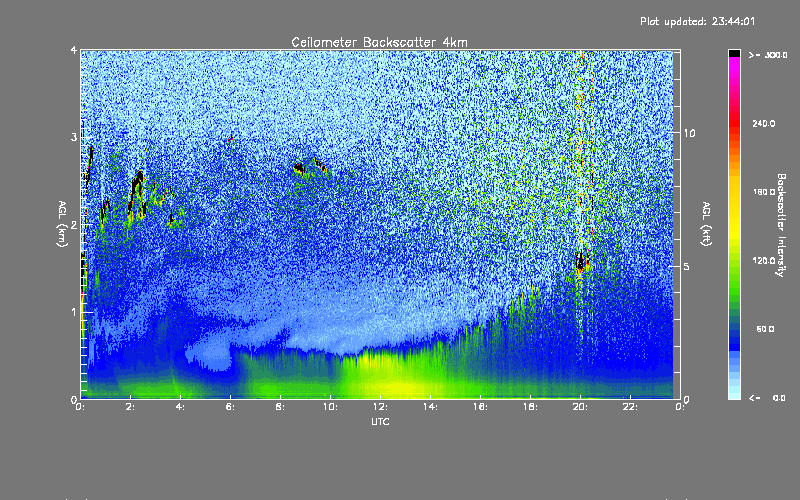This screenshot has height=500, width=800.
Task: Click the 6: tick label on time axis
Action: tap(231, 407)
